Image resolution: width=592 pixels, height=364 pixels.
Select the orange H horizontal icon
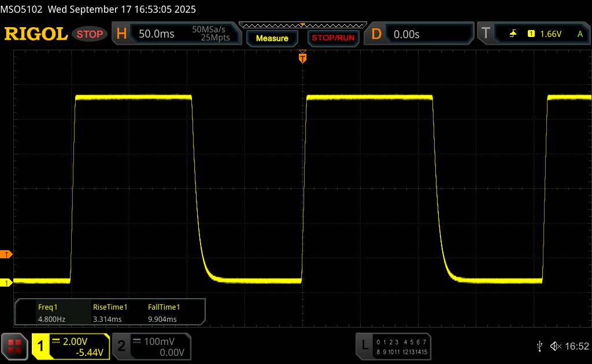pos(121,34)
